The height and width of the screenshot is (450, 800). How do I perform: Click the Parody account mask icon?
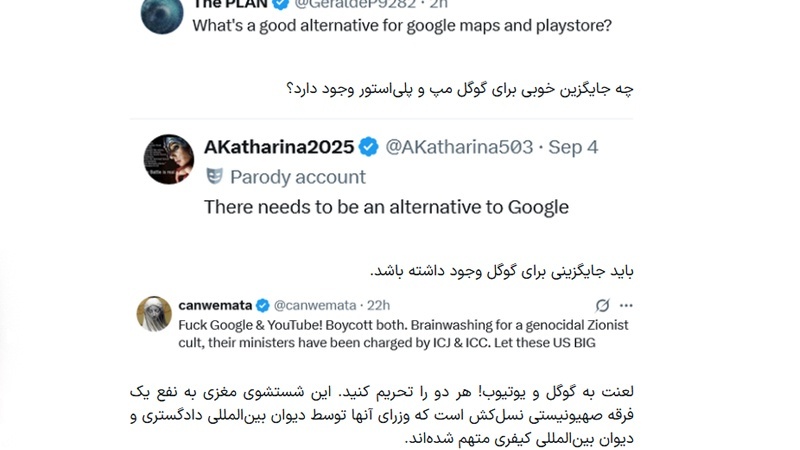point(213,177)
